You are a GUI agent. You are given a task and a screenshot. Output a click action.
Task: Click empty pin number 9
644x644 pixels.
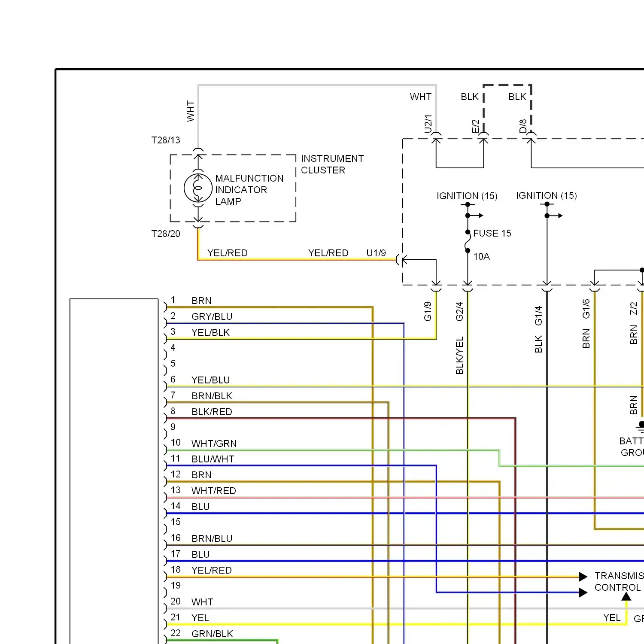pos(173,427)
